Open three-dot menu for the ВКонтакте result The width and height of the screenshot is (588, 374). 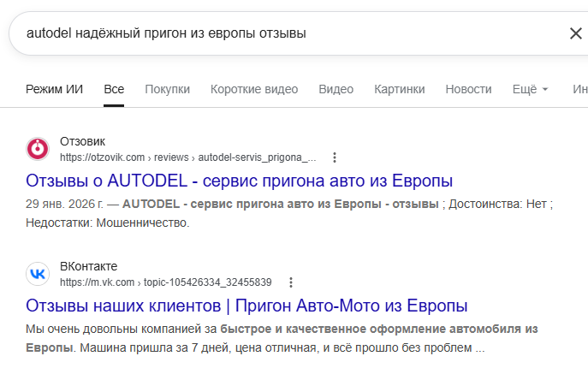tap(291, 282)
